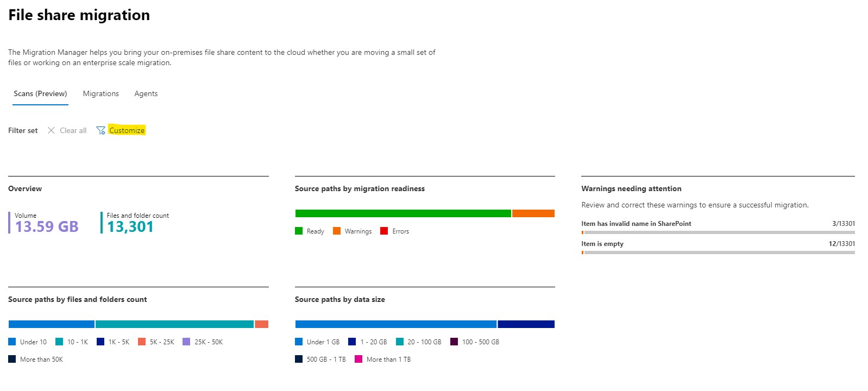The image size is (868, 391).
Task: Click the Volume 13.59 GB metric
Action: point(43,222)
